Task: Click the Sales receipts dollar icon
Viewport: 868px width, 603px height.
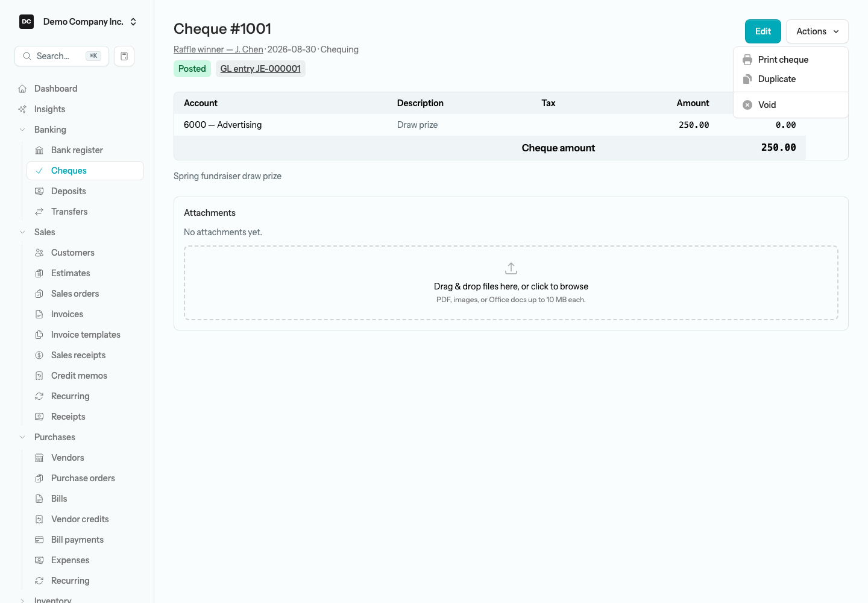Action: pos(39,355)
